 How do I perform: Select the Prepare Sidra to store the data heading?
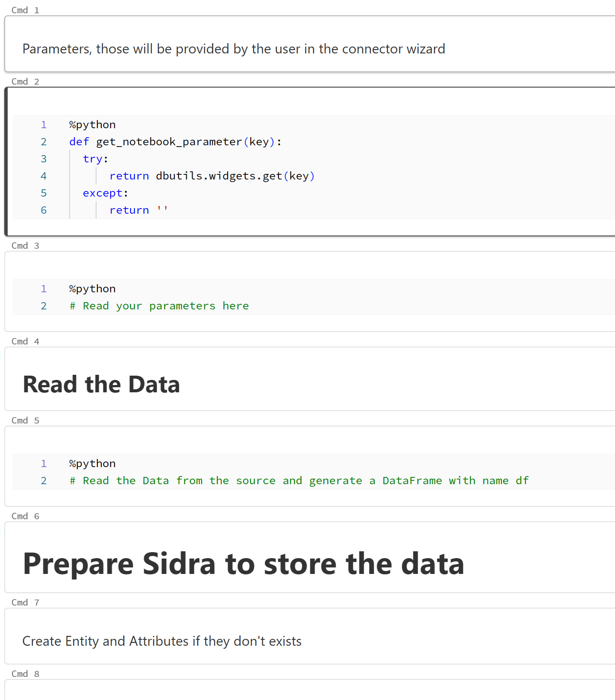[x=243, y=564]
